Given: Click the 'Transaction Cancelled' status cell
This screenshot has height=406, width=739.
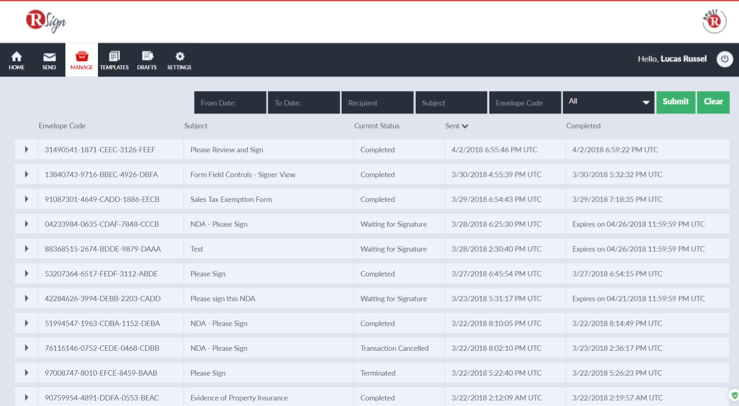Looking at the screenshot, I should [394, 348].
